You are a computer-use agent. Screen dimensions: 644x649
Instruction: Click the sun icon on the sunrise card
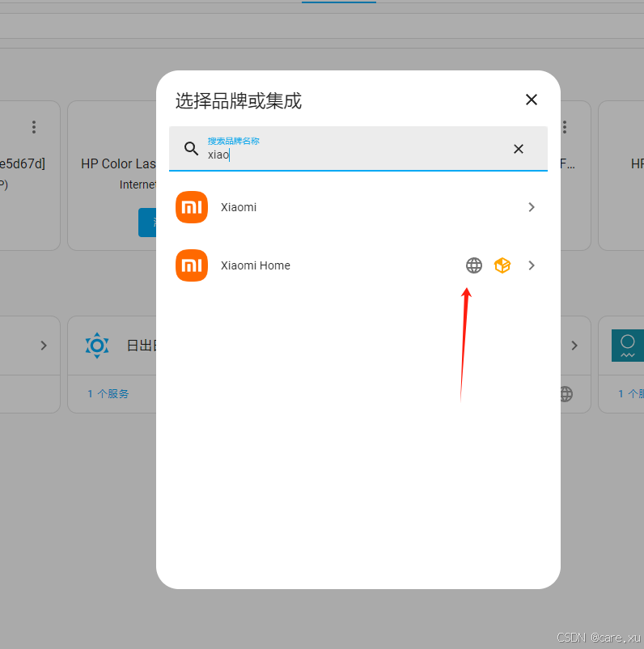pyautogui.click(x=97, y=346)
